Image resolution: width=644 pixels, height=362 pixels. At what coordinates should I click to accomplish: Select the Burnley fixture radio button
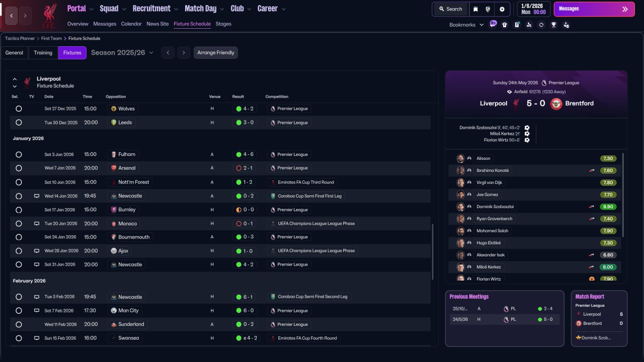tap(19, 210)
